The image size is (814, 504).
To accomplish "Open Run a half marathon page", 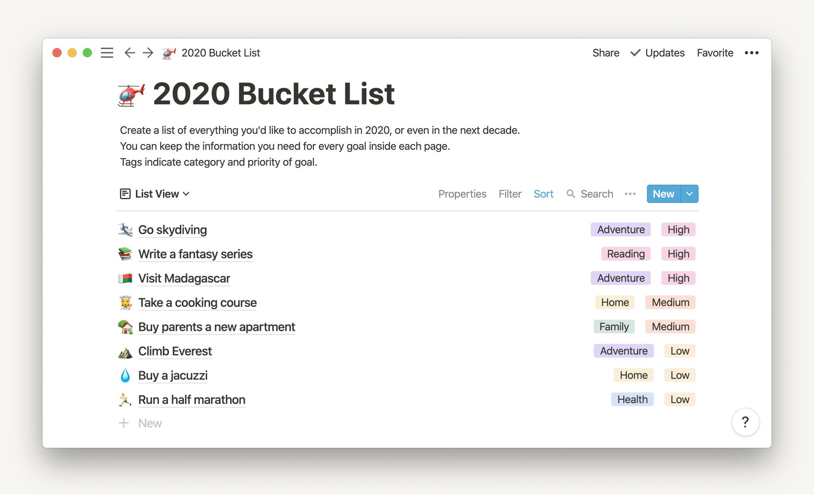I will [192, 400].
